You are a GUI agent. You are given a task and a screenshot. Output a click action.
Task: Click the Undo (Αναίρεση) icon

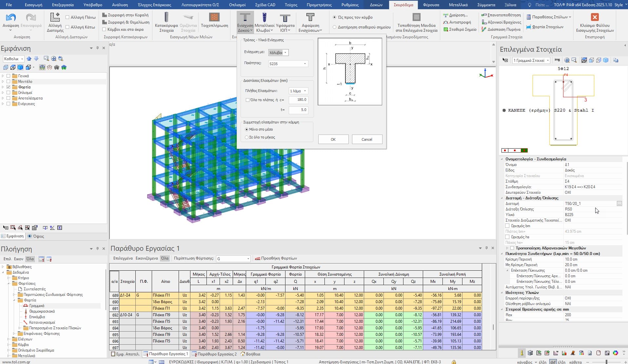(x=11, y=18)
